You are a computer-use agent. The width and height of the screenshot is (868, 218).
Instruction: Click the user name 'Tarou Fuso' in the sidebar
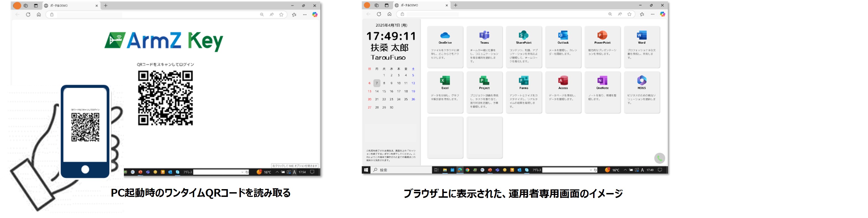388,57
